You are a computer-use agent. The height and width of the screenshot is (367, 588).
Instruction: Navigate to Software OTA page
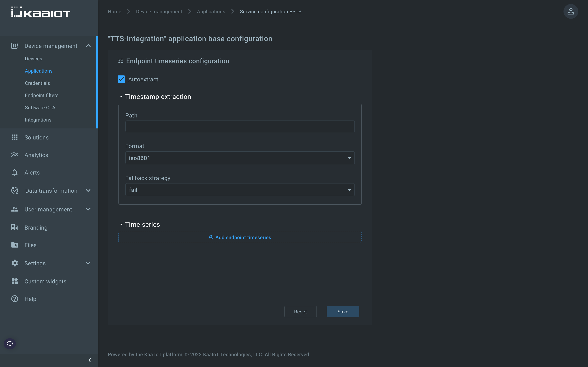click(x=40, y=107)
